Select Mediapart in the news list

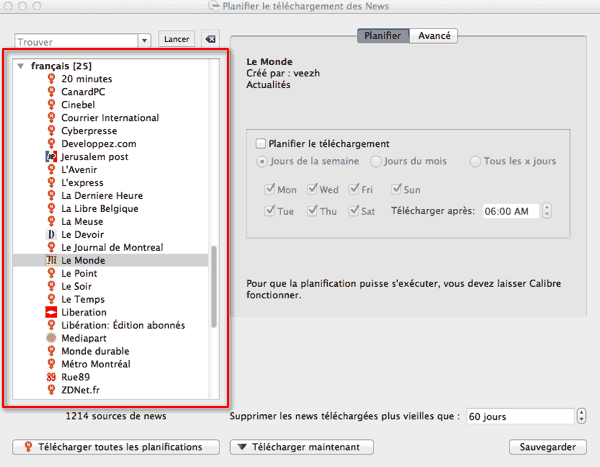point(84,338)
